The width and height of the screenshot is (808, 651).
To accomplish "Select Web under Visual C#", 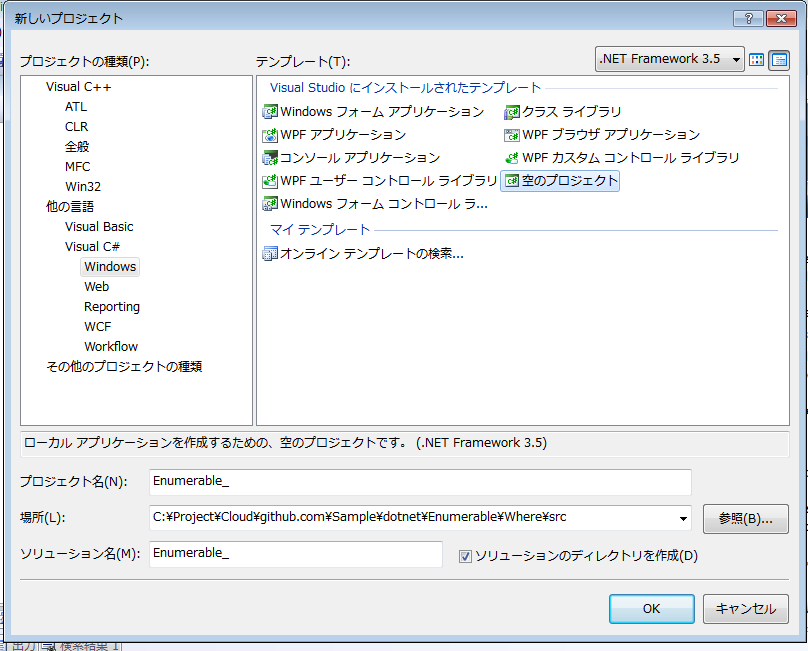I will [x=96, y=287].
